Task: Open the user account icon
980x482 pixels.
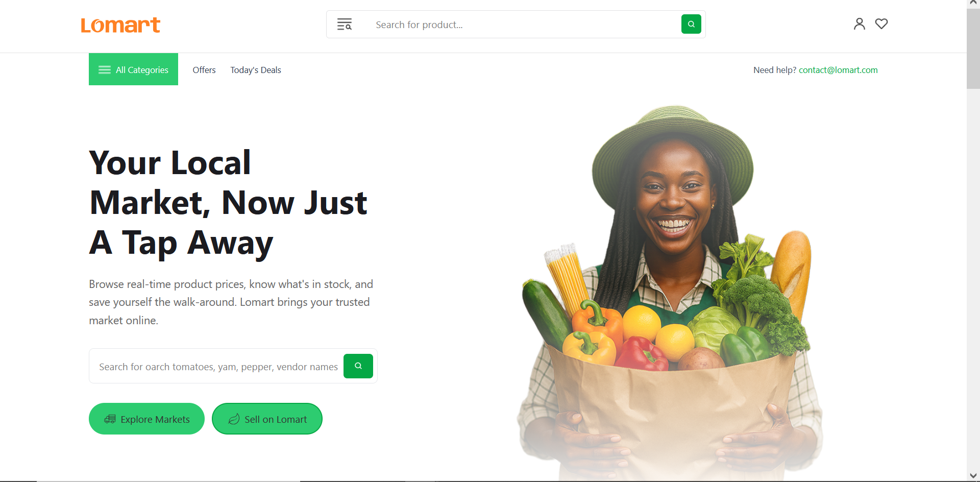Action: click(x=860, y=24)
